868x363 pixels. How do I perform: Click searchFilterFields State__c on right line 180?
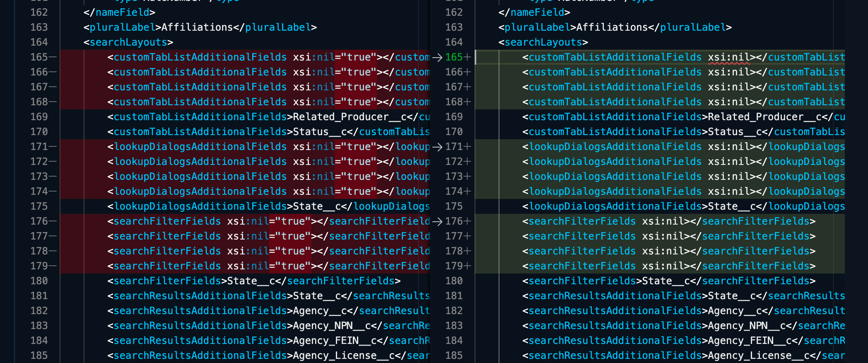point(669,281)
